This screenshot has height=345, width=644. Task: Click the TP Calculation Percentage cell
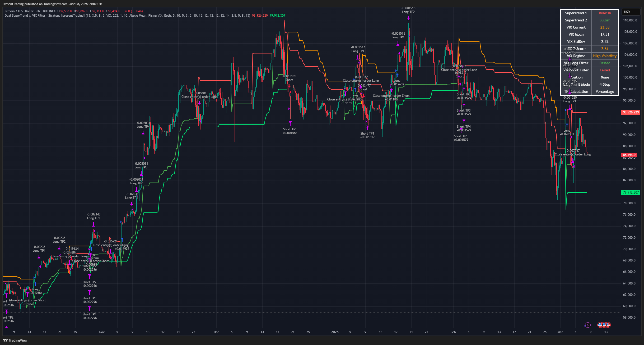click(x=605, y=91)
